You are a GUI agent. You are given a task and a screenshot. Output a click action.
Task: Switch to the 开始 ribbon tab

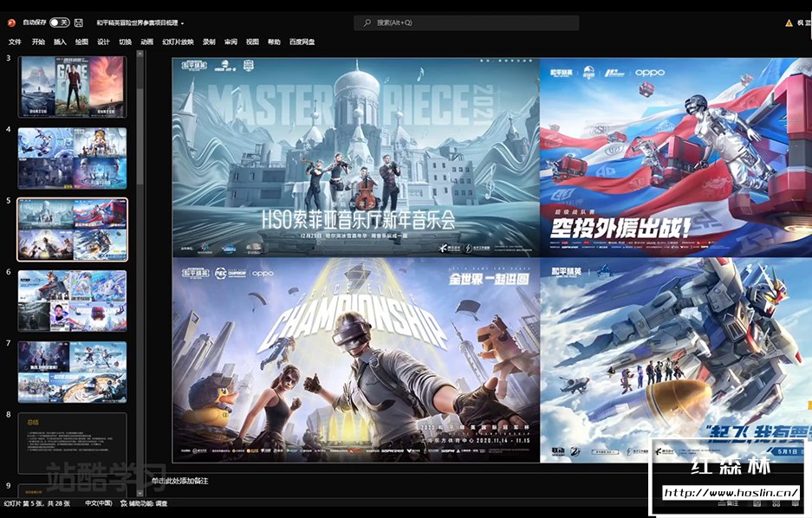tap(38, 42)
